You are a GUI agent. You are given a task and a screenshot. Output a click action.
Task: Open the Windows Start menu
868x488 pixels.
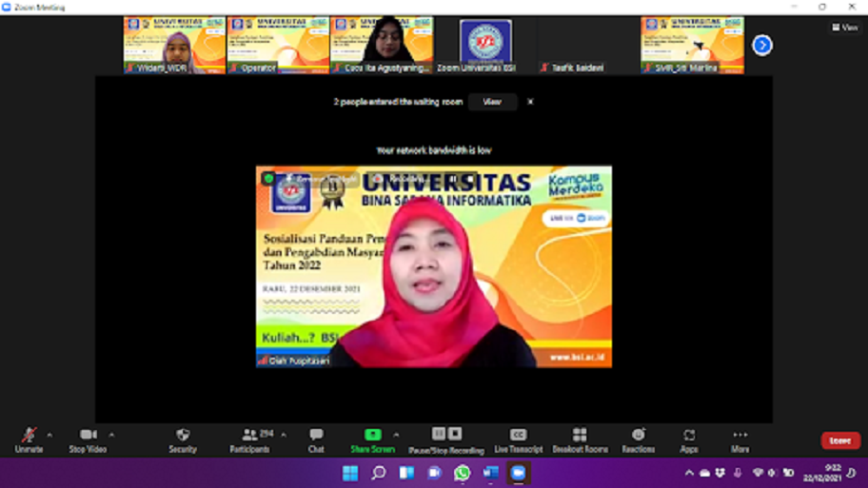tap(350, 473)
